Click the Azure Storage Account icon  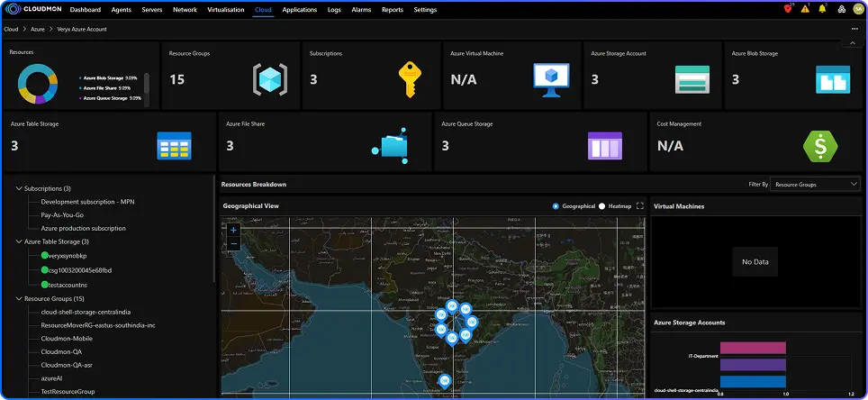coord(692,79)
